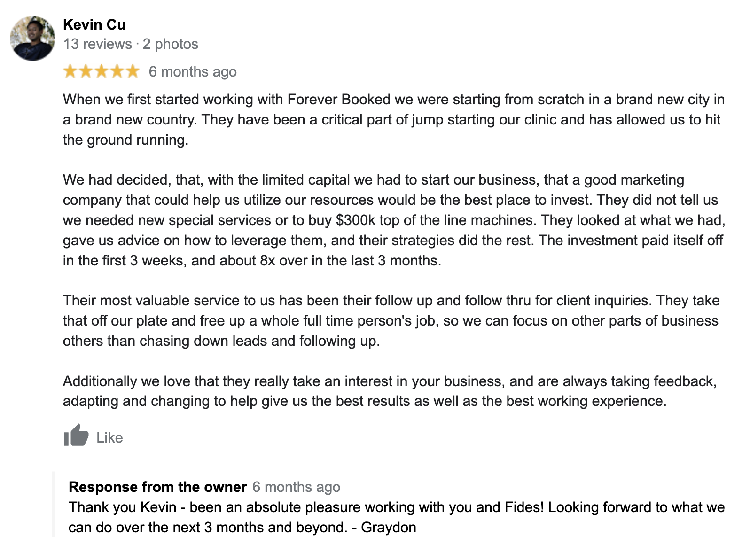The image size is (750, 560).
Task: Click the Thank you Kevin reply text
Action: 397,517
